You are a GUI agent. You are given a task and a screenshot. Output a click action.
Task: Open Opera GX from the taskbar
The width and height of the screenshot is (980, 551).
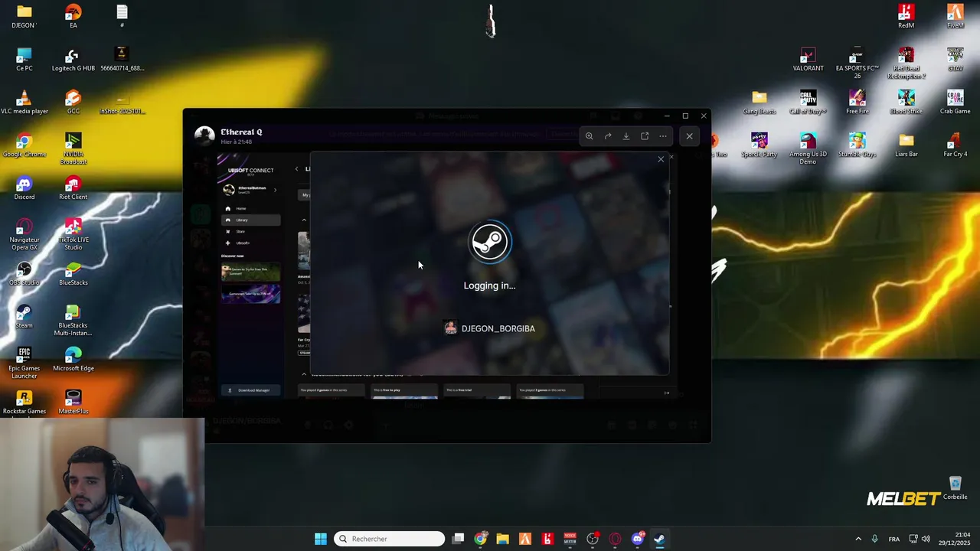[615, 539]
